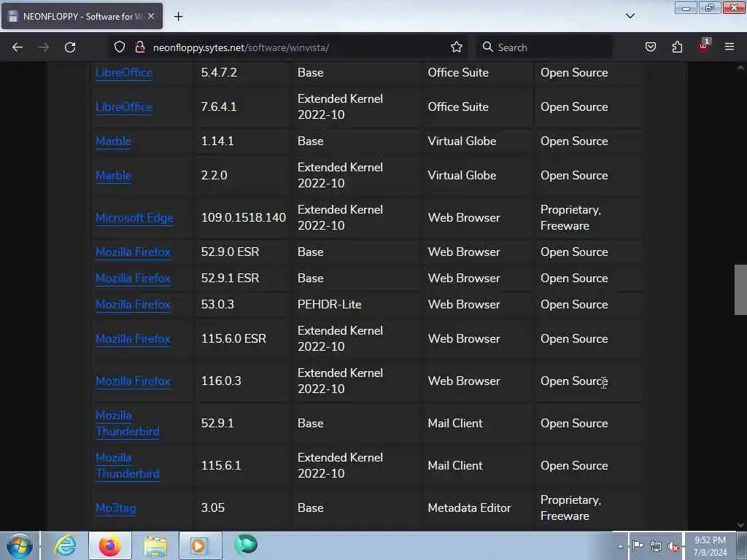
Task: Open Mozilla Firefox 52.9.1 ESR link
Action: coord(133,279)
